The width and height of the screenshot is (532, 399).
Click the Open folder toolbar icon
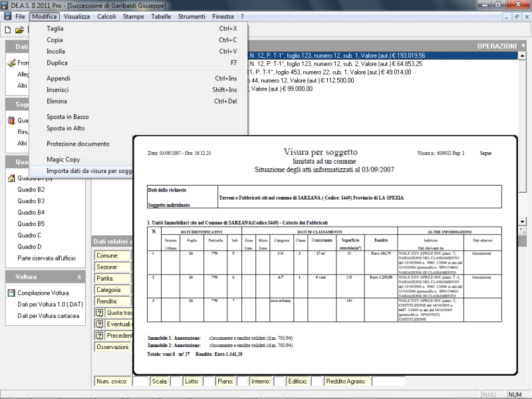(x=19, y=30)
